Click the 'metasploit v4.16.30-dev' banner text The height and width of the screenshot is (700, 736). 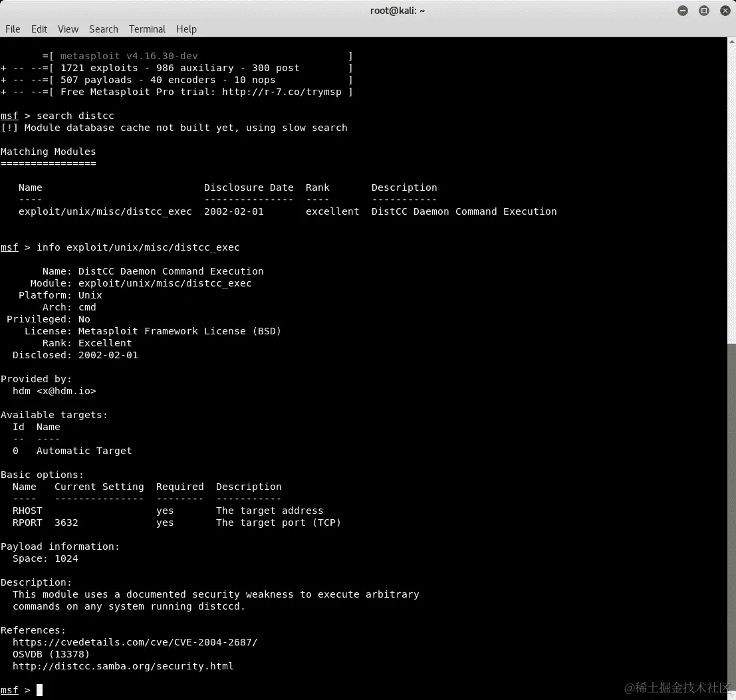coord(129,56)
